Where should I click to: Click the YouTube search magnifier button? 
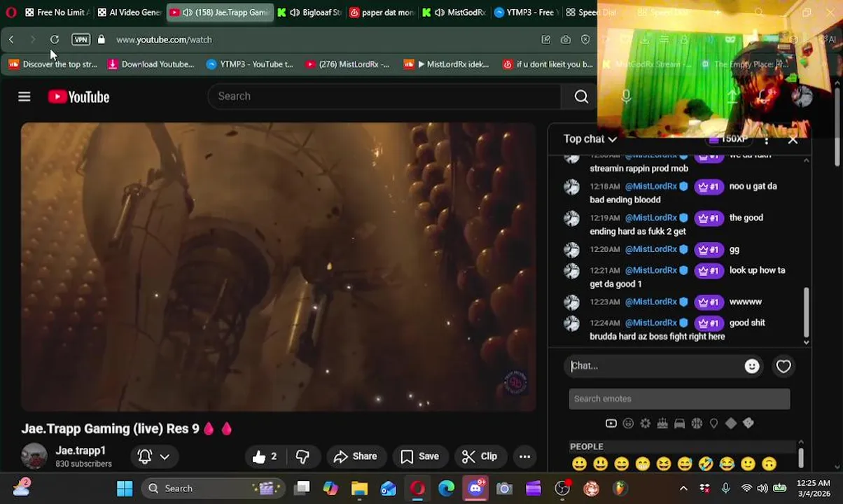pos(581,97)
